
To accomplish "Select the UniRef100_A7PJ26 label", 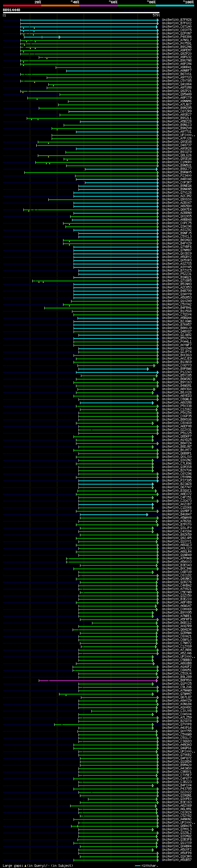I will tap(176, 139).
